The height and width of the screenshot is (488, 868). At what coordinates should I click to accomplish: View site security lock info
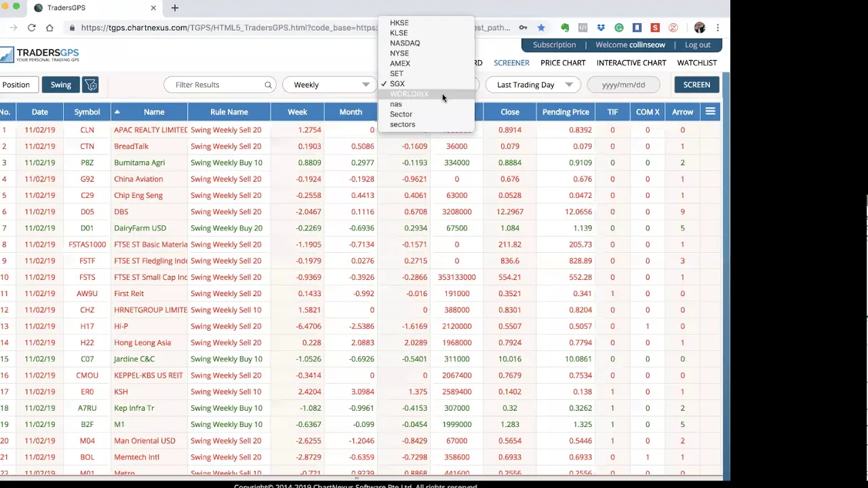coord(72,28)
